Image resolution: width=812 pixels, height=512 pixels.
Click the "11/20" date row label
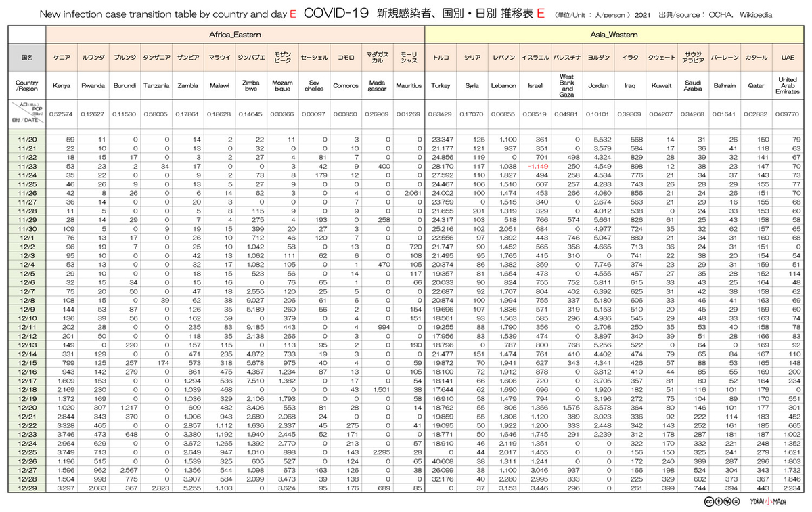coord(26,140)
